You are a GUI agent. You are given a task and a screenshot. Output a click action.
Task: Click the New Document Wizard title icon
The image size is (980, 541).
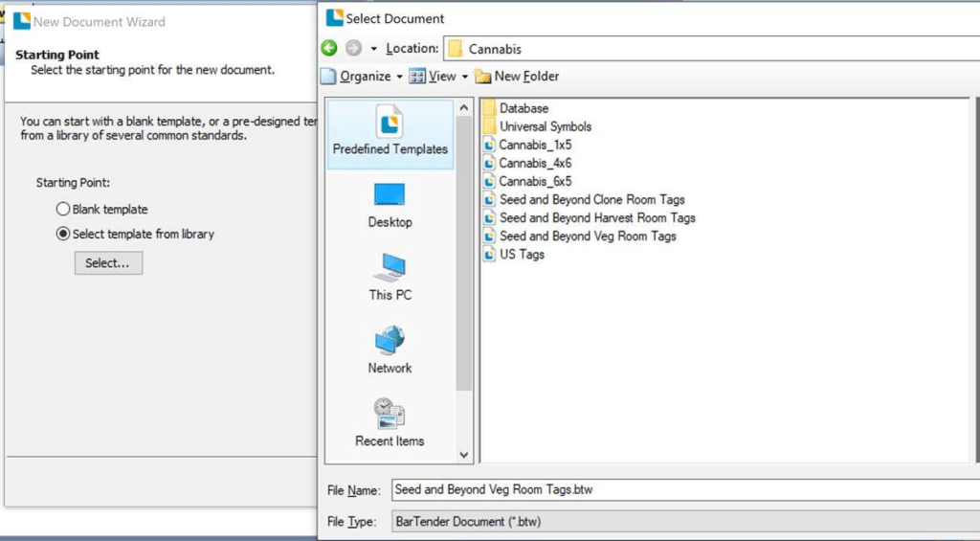(x=22, y=21)
